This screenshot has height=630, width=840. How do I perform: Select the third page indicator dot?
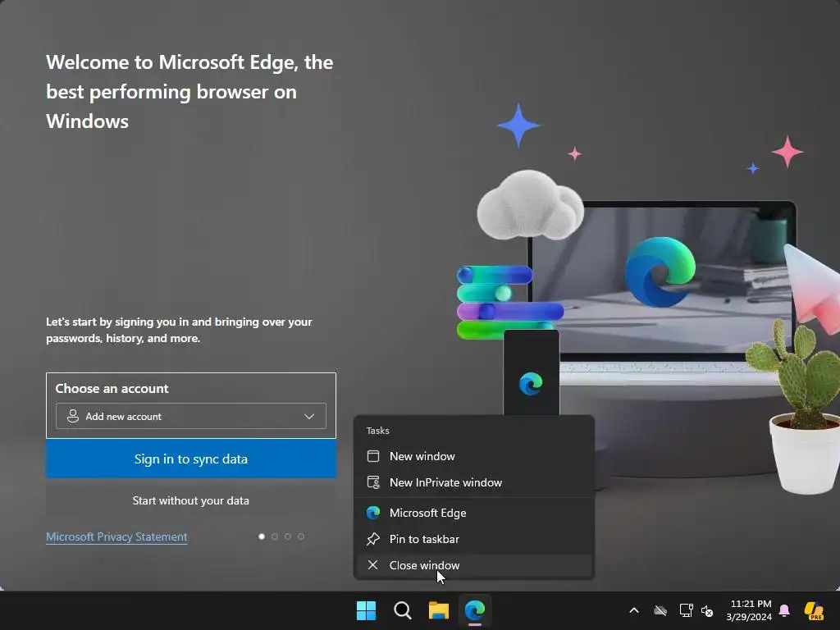click(288, 536)
